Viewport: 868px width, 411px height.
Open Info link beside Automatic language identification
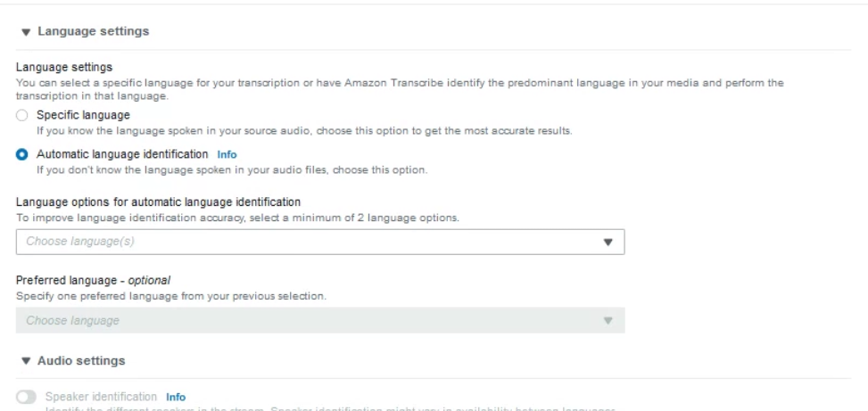point(227,154)
